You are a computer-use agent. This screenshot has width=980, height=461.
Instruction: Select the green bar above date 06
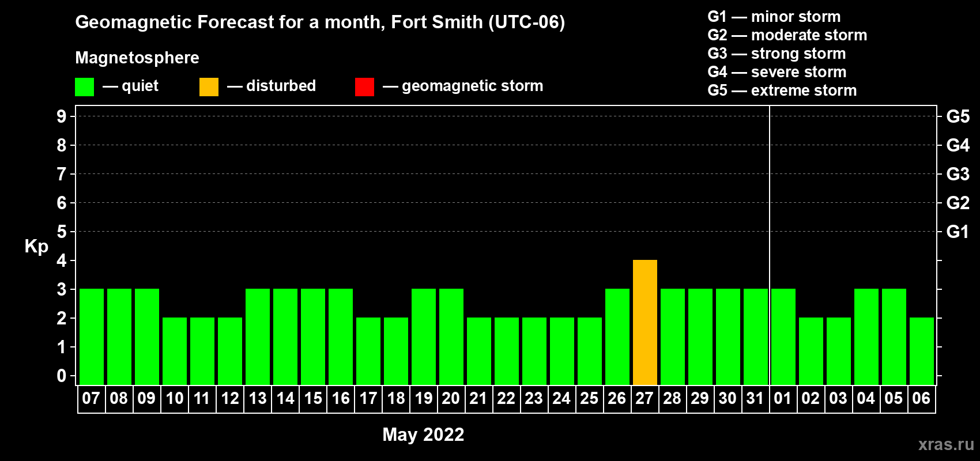click(x=921, y=351)
